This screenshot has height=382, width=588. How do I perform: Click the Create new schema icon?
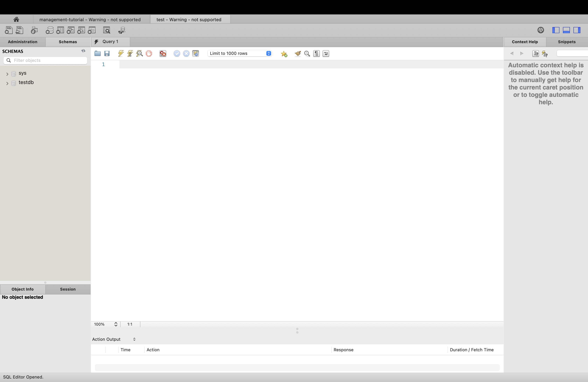click(x=49, y=30)
